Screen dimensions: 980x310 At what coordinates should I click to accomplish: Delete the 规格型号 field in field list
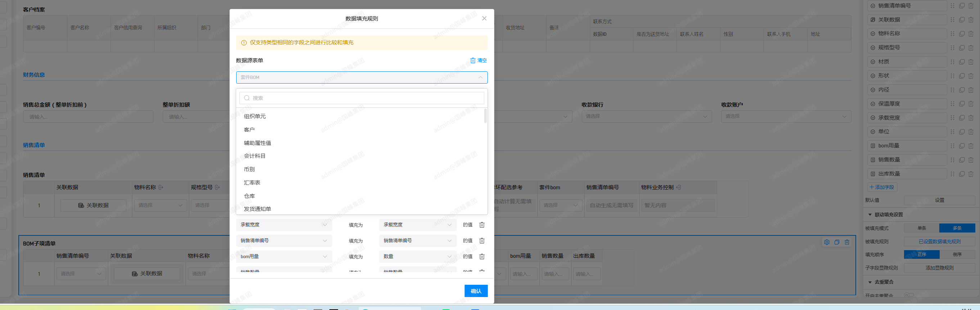tap(971, 48)
